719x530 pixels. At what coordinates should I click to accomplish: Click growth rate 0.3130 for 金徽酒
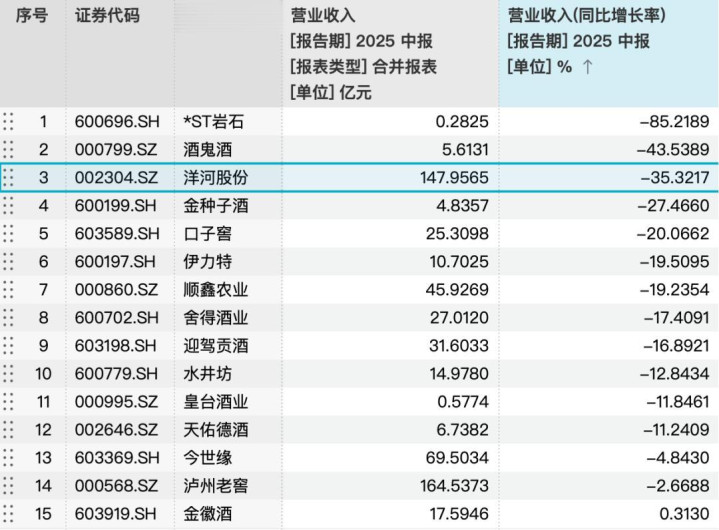point(684,513)
